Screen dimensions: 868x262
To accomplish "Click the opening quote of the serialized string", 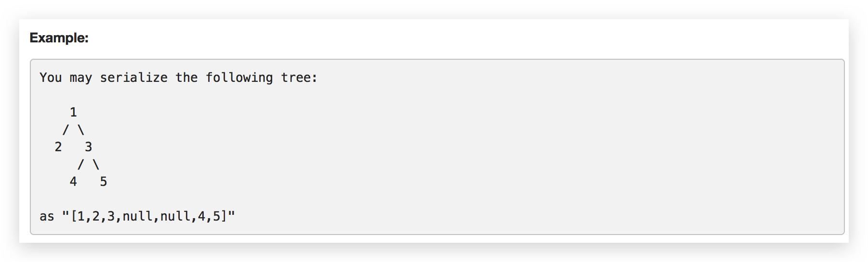I will 66,215.
